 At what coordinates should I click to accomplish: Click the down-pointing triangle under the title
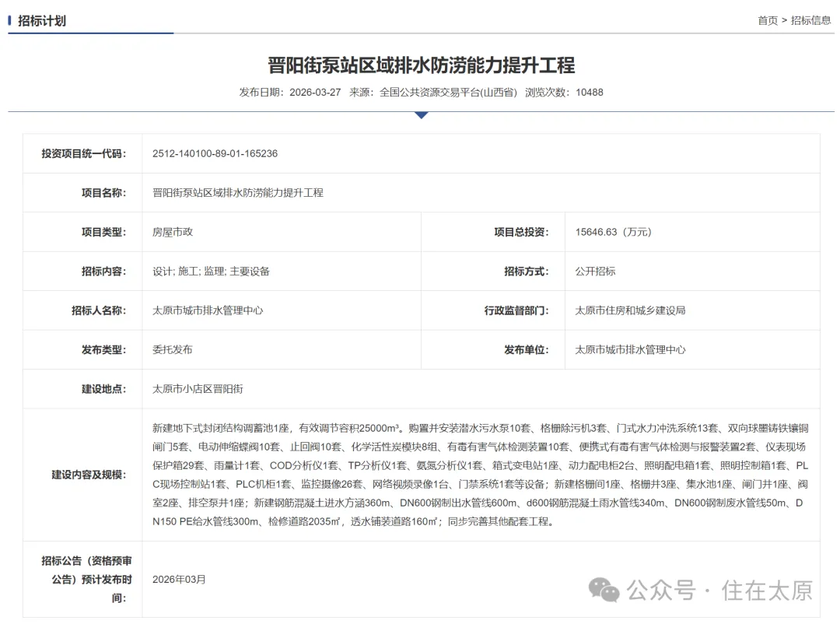422,115
